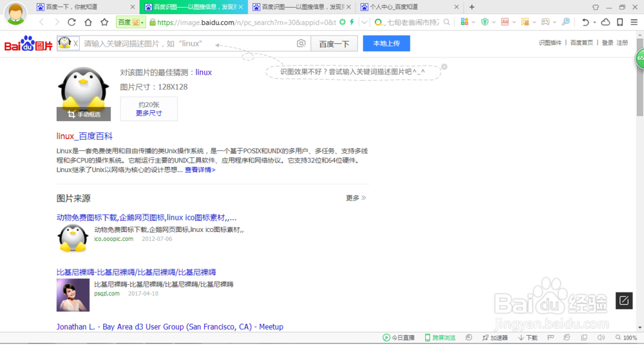The height and width of the screenshot is (346, 644).
Task: Open dropdown next to green shield icon
Action: point(494,22)
